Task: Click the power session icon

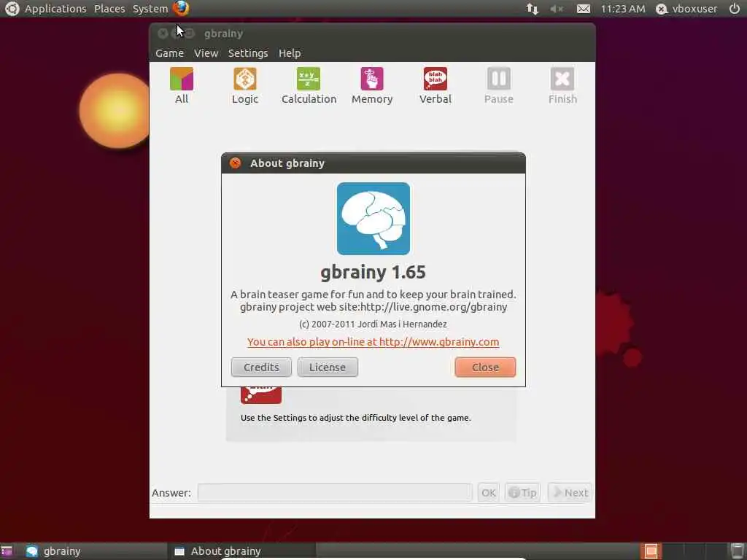Action: coord(735,9)
